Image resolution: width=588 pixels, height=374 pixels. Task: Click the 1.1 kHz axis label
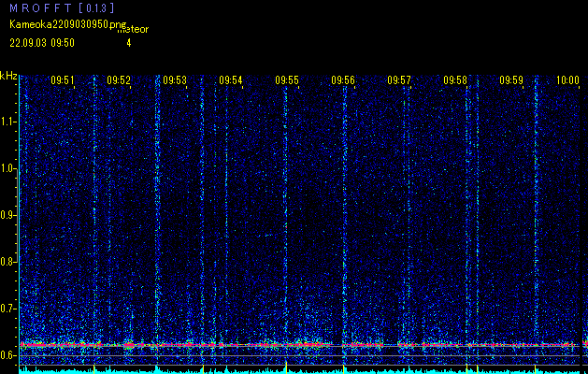point(7,122)
